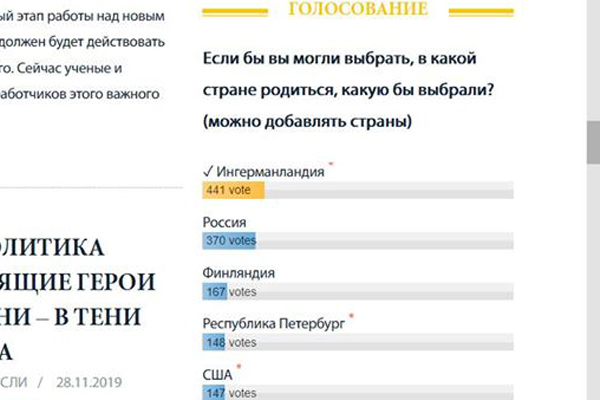This screenshot has height=400, width=600.
Task: Click the 167 votes bar under Финляндия
Action: tap(214, 292)
